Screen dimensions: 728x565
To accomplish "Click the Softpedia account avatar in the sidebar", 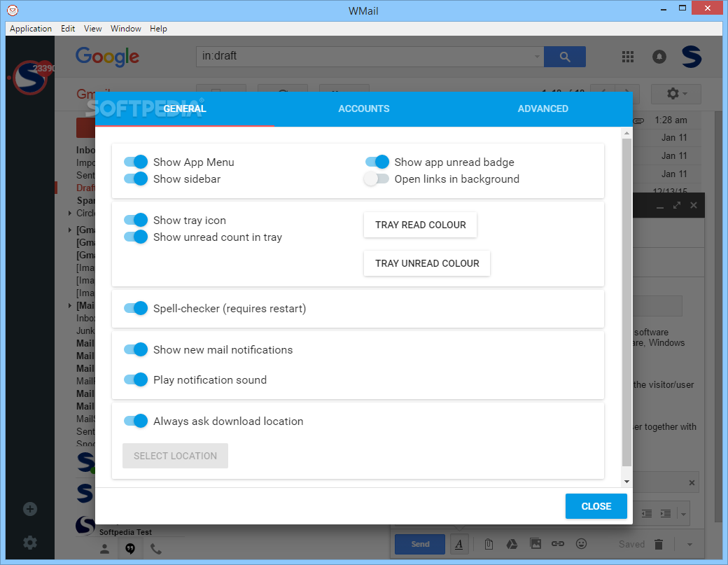I will (x=29, y=78).
